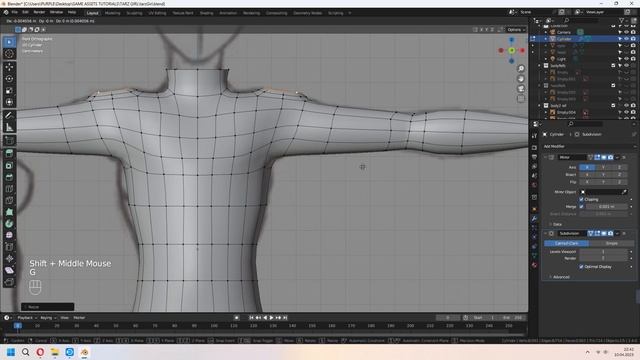Toggle Mirror Bisect Y button

point(603,175)
